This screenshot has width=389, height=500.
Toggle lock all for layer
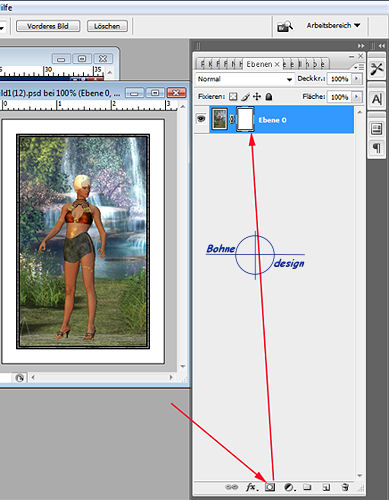pyautogui.click(x=269, y=97)
